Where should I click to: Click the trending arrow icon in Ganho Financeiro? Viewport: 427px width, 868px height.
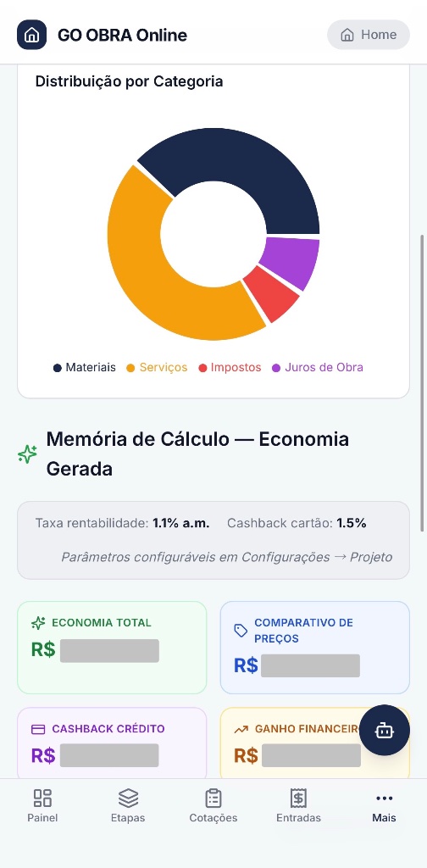(241, 730)
